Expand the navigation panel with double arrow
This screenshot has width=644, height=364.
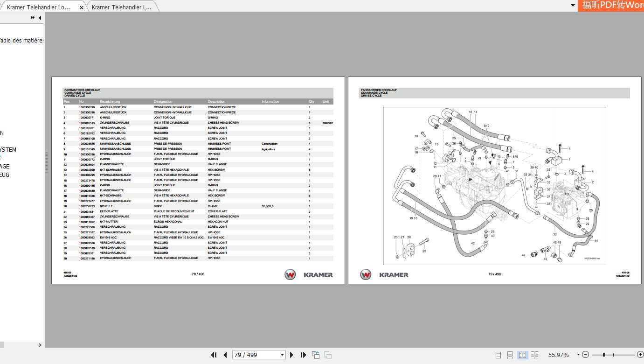[x=33, y=18]
